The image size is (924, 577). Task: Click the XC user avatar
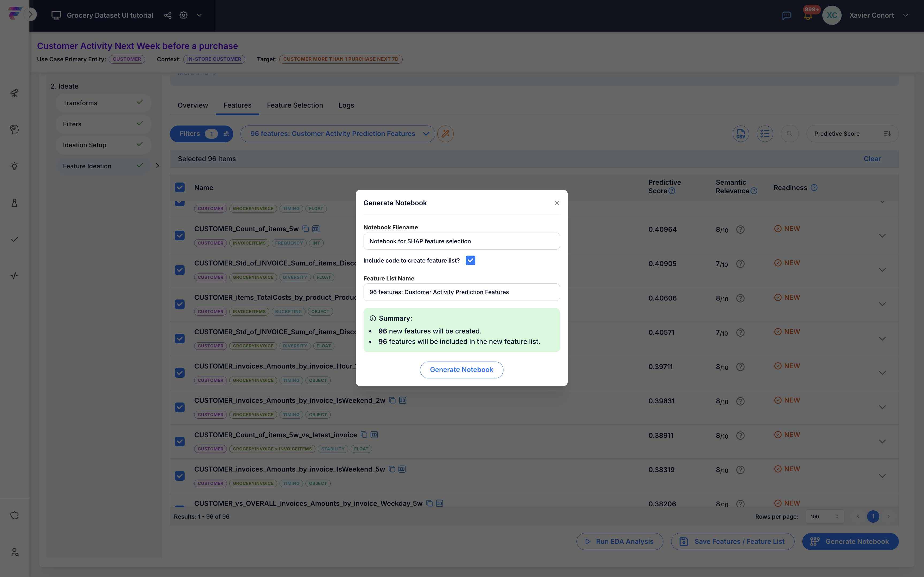[x=832, y=15]
